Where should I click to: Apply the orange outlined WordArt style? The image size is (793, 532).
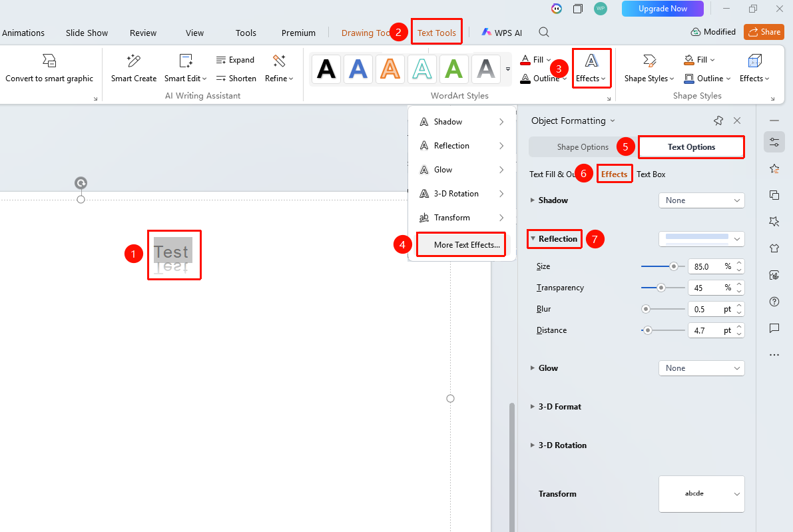(x=390, y=69)
